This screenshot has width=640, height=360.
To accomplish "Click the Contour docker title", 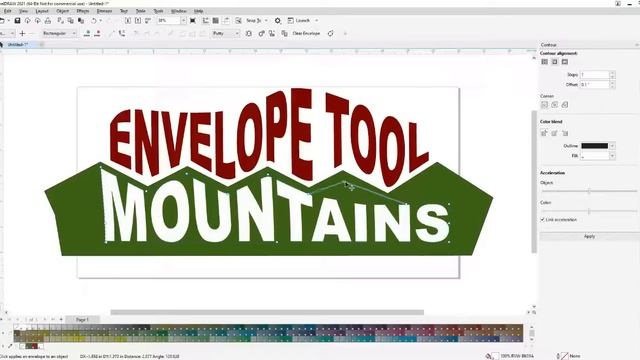I will point(549,44).
